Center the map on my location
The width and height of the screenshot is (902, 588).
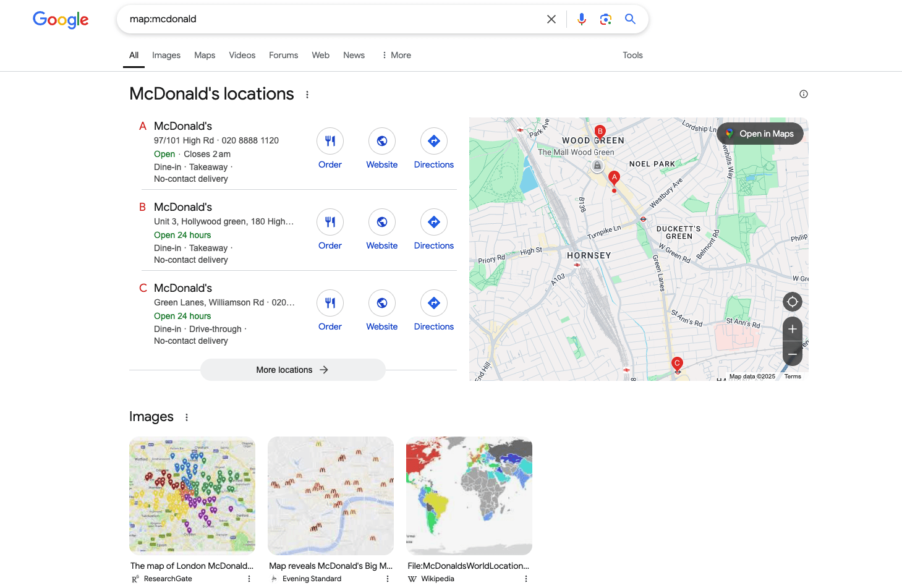point(792,302)
